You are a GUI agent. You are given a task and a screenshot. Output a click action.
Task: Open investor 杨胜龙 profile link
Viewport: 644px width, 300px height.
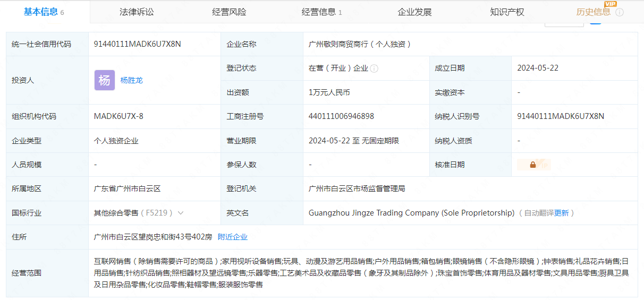(x=131, y=81)
